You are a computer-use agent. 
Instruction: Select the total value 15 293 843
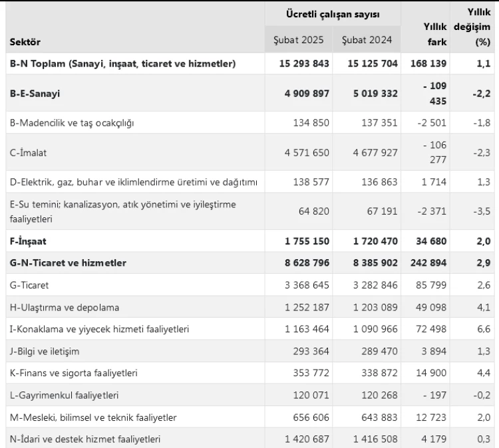tap(297, 64)
